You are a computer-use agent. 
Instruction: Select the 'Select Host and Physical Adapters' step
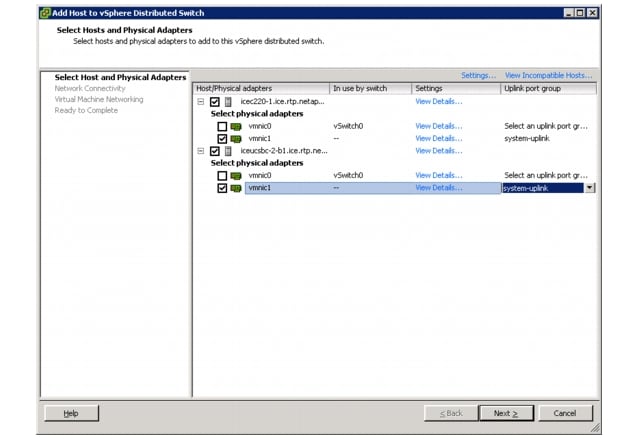(120, 77)
